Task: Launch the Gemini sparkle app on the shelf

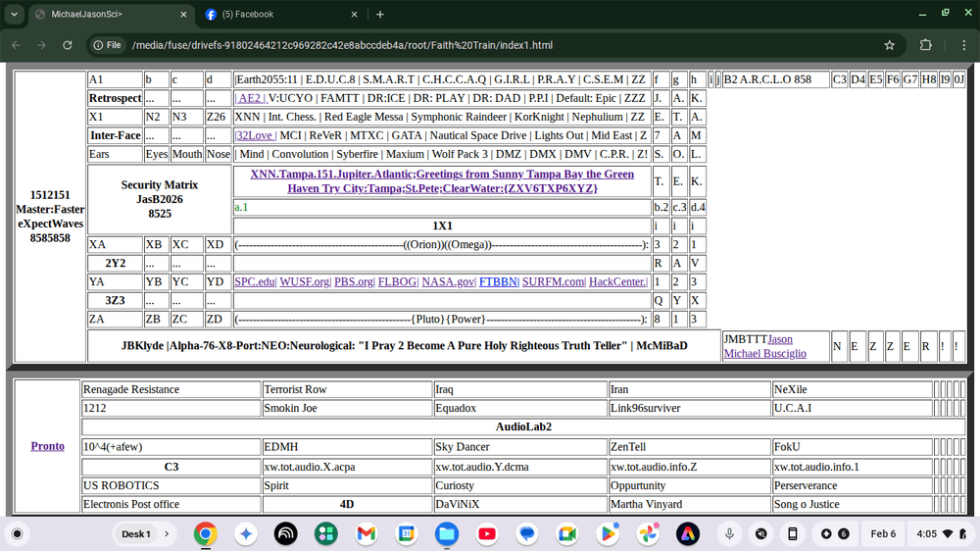Action: pyautogui.click(x=246, y=534)
